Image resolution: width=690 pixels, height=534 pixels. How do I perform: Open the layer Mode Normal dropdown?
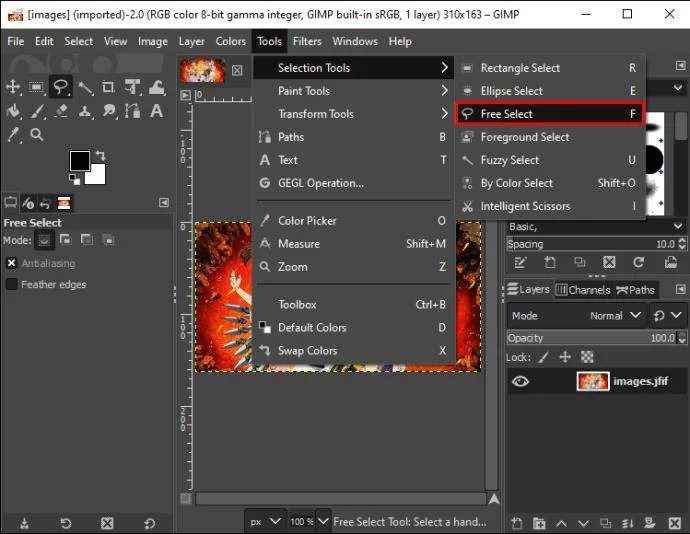point(576,316)
